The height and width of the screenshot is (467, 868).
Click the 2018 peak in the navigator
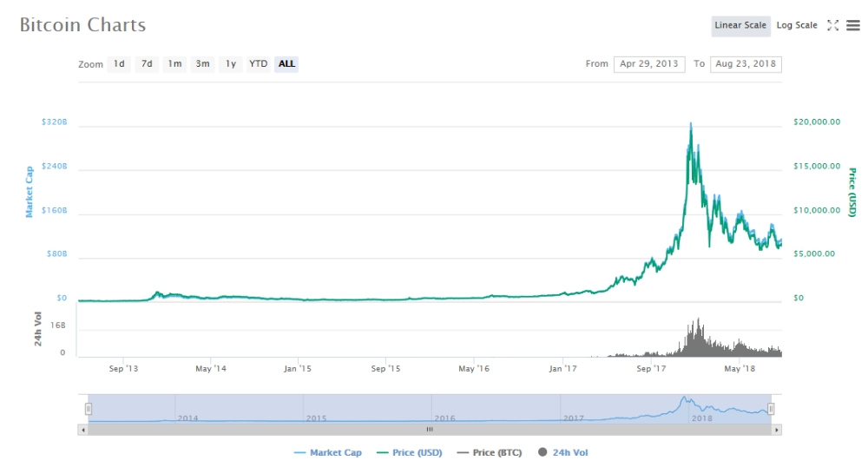point(685,399)
